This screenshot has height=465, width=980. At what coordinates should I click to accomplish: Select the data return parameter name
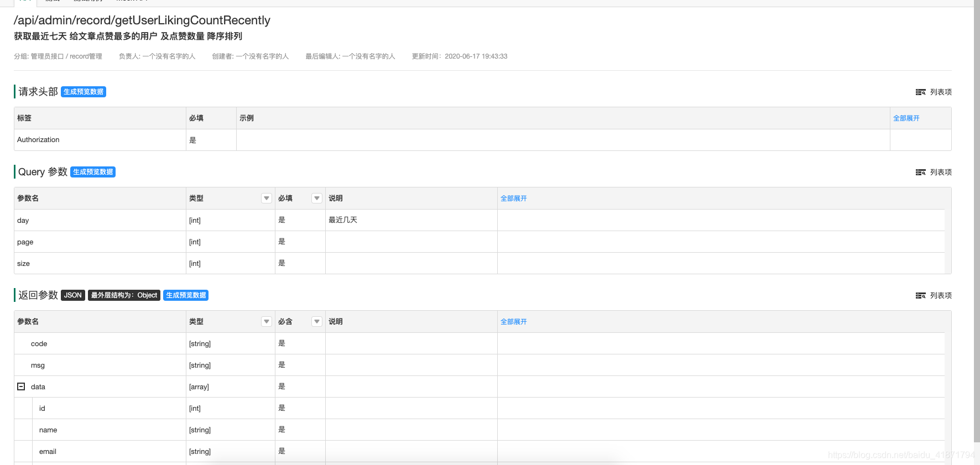pos(38,387)
